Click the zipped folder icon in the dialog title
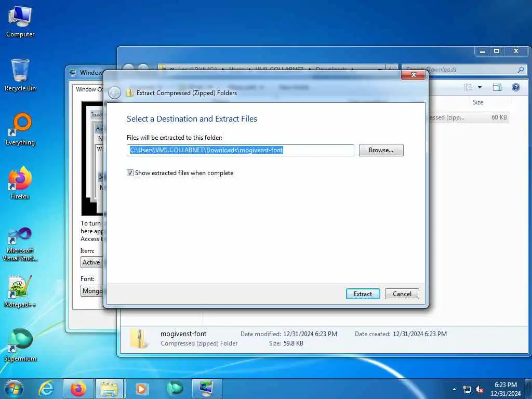Image resolution: width=532 pixels, height=399 pixels. pyautogui.click(x=129, y=92)
